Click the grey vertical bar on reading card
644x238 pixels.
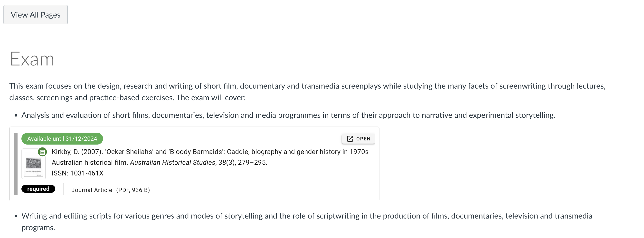[x=16, y=164]
